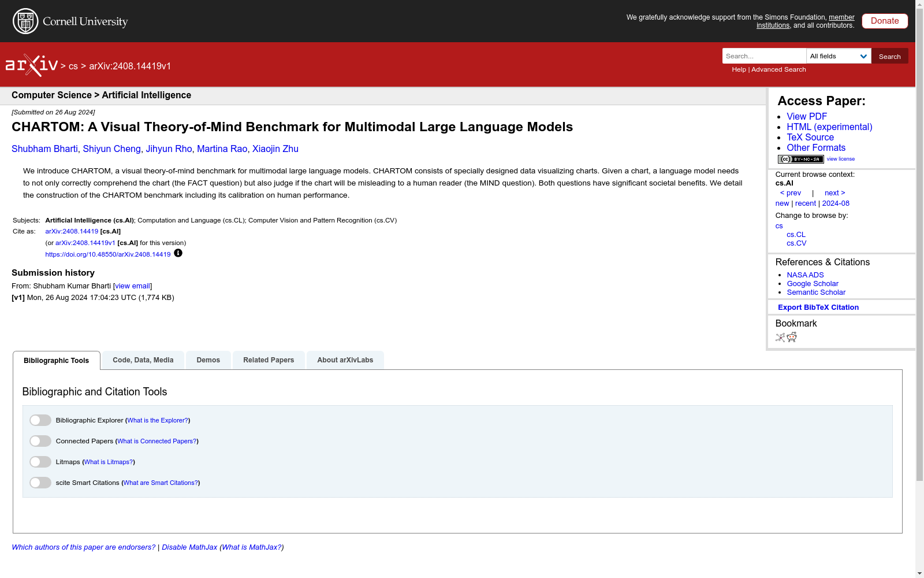Browse by cs.CV category

click(796, 243)
